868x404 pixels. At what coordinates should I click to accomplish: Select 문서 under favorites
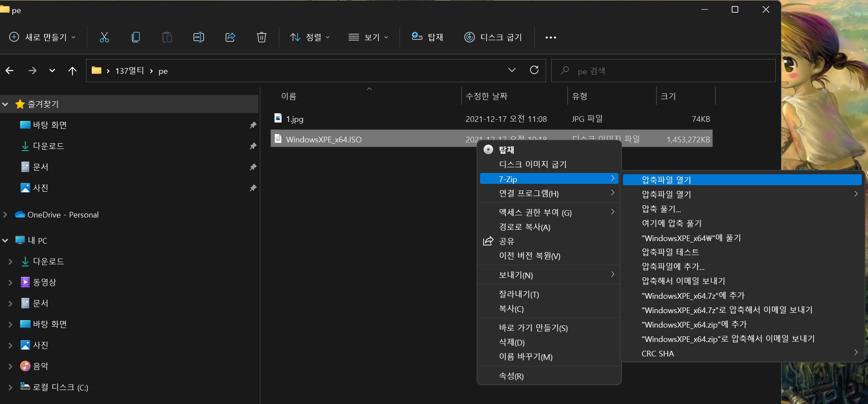35,167
